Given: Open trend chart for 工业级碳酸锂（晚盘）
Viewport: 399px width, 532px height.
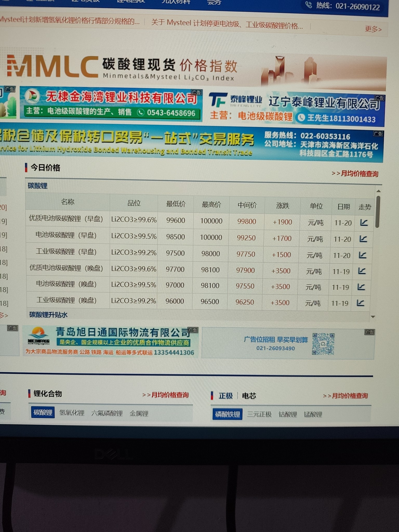Looking at the screenshot, I should pyautogui.click(x=361, y=303).
